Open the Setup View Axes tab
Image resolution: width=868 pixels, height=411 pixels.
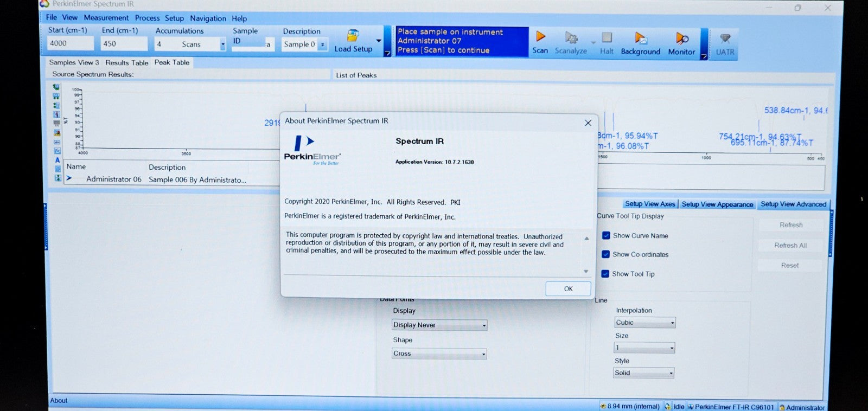[650, 204]
